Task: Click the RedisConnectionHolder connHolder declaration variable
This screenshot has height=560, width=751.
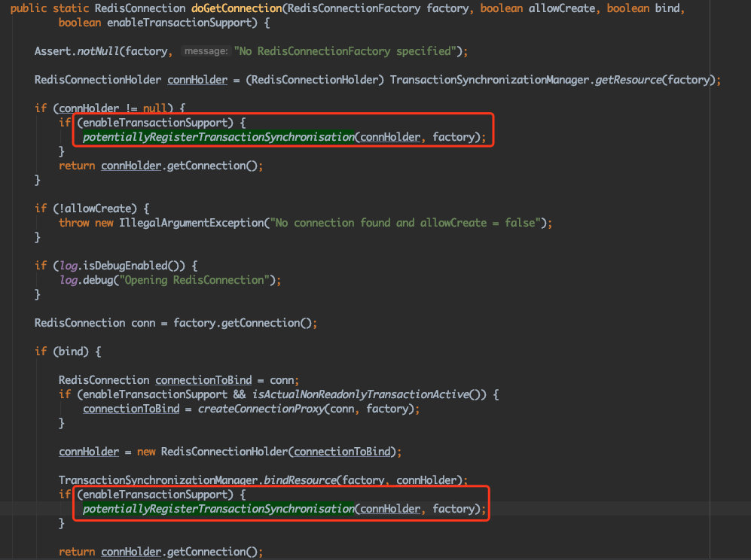Action: point(197,80)
